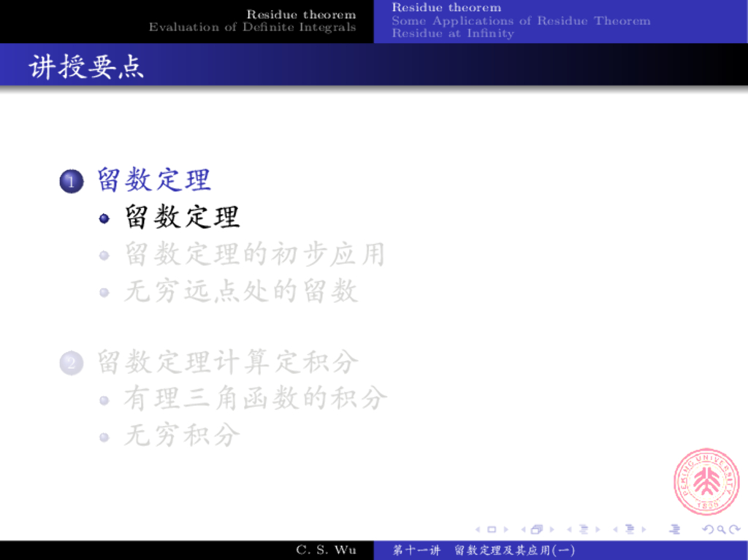The width and height of the screenshot is (748, 560).
Task: Click the previous slide arrow in navigation bar
Action: point(478,529)
